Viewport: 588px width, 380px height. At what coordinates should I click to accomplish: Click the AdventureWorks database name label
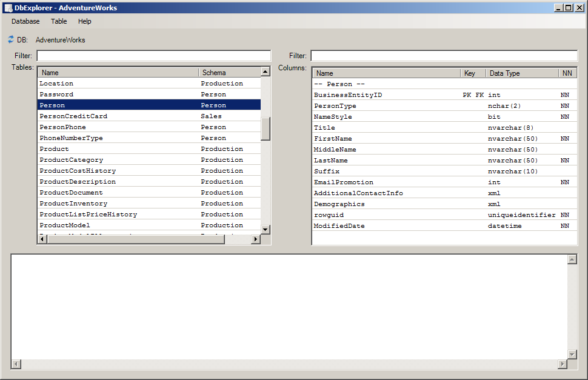pyautogui.click(x=61, y=40)
